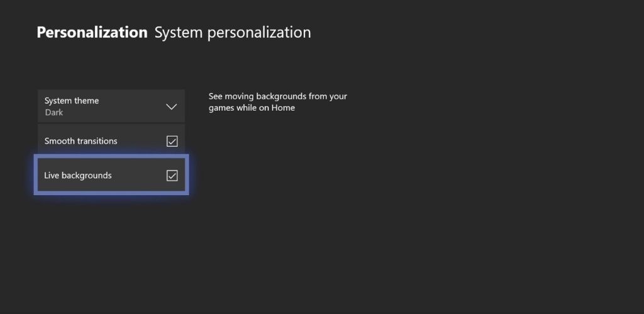Click the chevron arrow beside System theme
The width and height of the screenshot is (644, 314).
tap(171, 106)
